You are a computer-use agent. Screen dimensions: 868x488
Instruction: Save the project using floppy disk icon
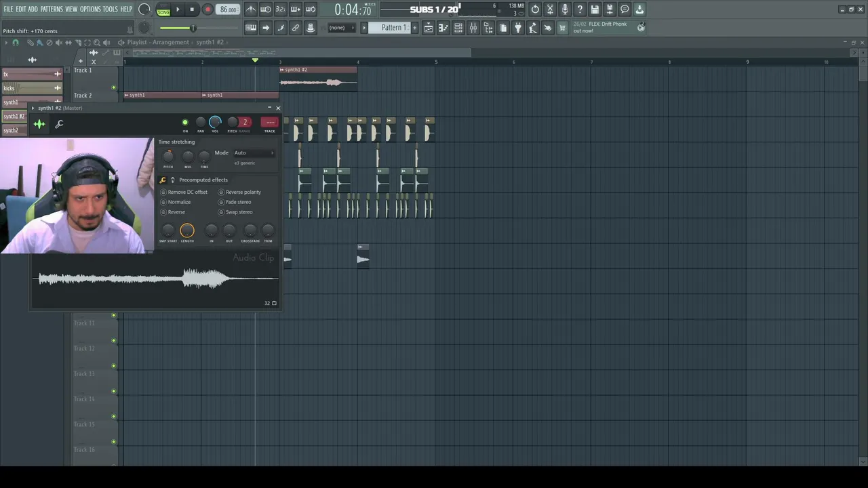click(595, 9)
